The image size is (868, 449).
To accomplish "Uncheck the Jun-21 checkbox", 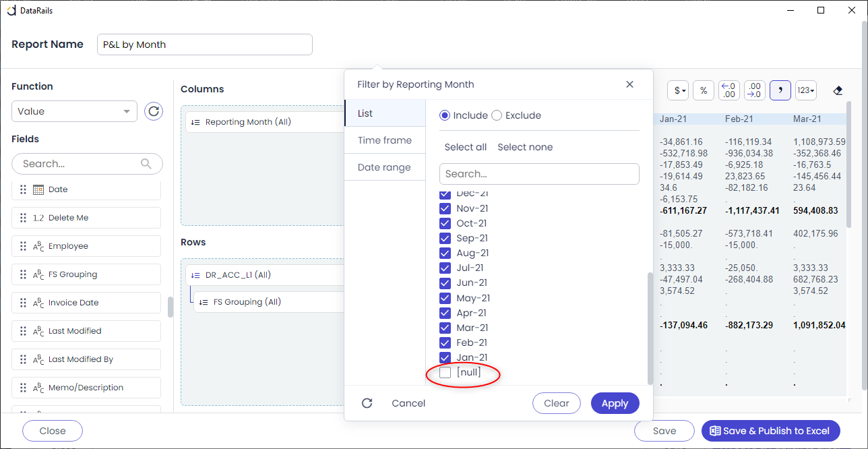I will pyautogui.click(x=445, y=283).
